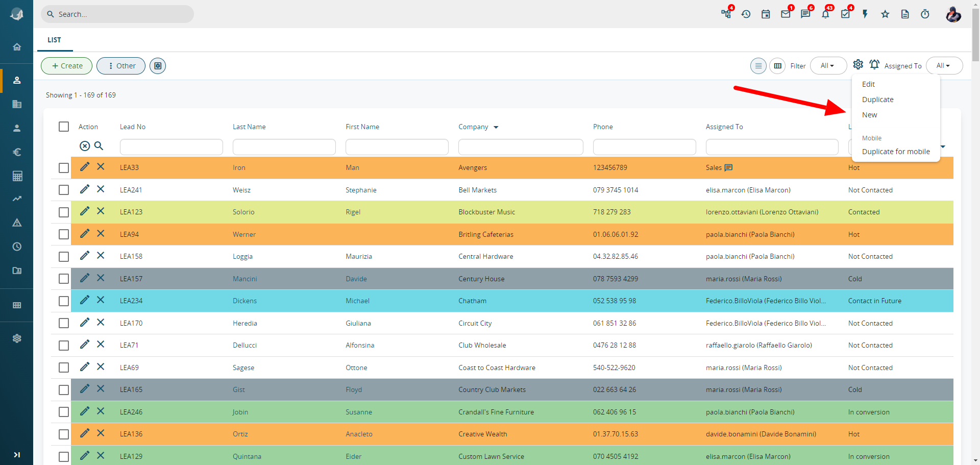
Task: Delete lead LEA241 with X icon
Action: [x=101, y=189]
